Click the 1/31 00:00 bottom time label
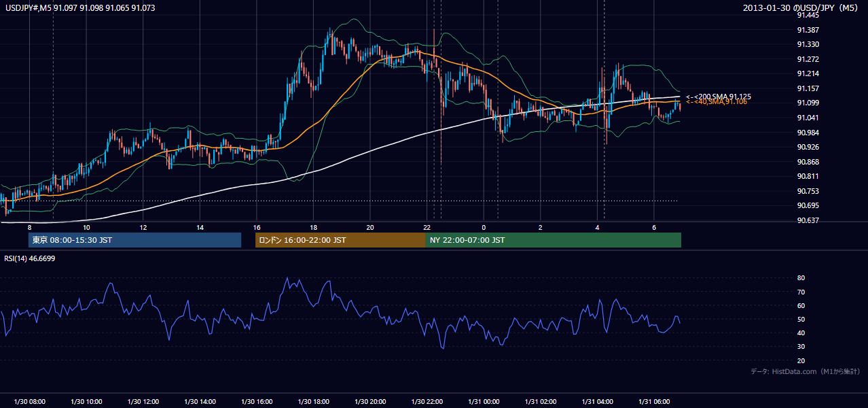The width and height of the screenshot is (868, 408). (x=484, y=402)
